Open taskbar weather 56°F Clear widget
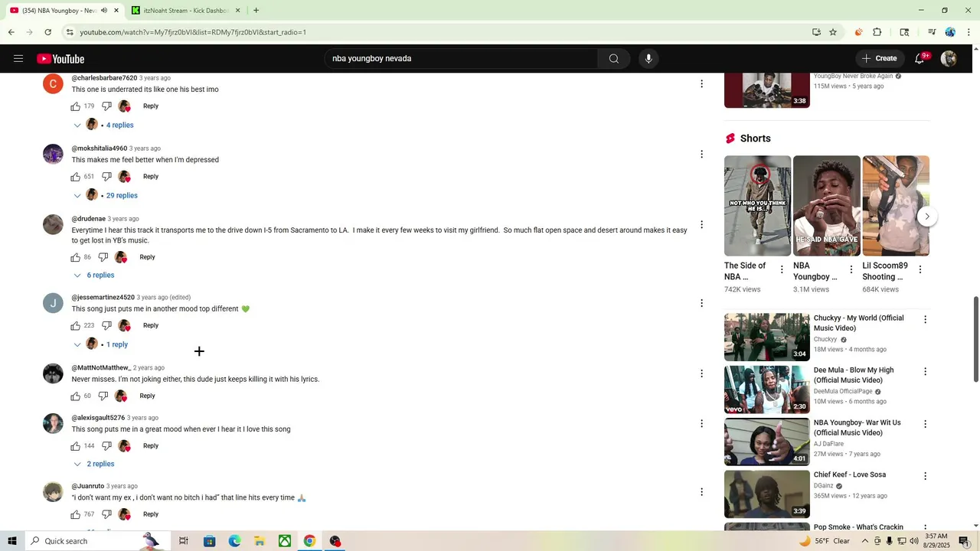The height and width of the screenshot is (551, 980). click(825, 541)
